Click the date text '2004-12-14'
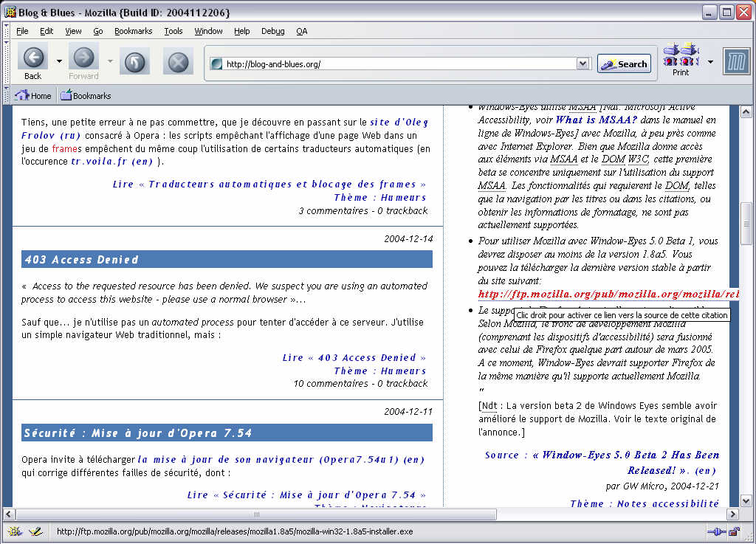756x544 pixels. 408,238
